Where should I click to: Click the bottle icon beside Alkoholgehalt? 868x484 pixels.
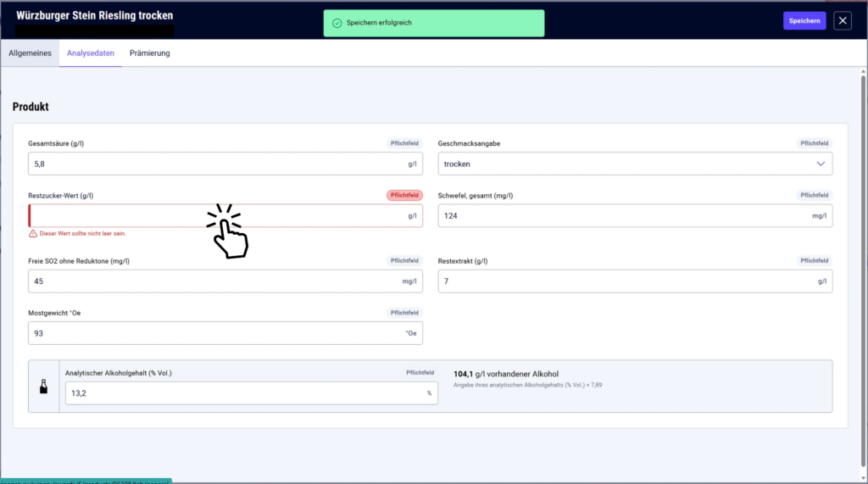point(44,387)
